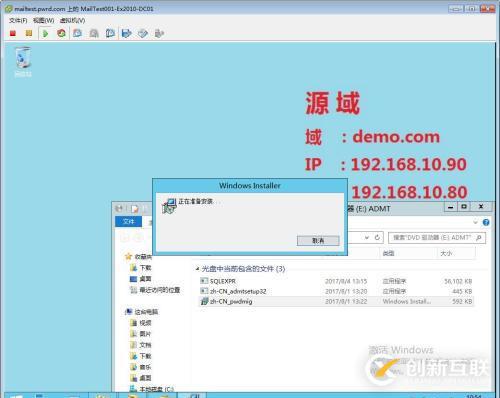
Task: Sort by the 类型 column header
Action: [x=388, y=253]
